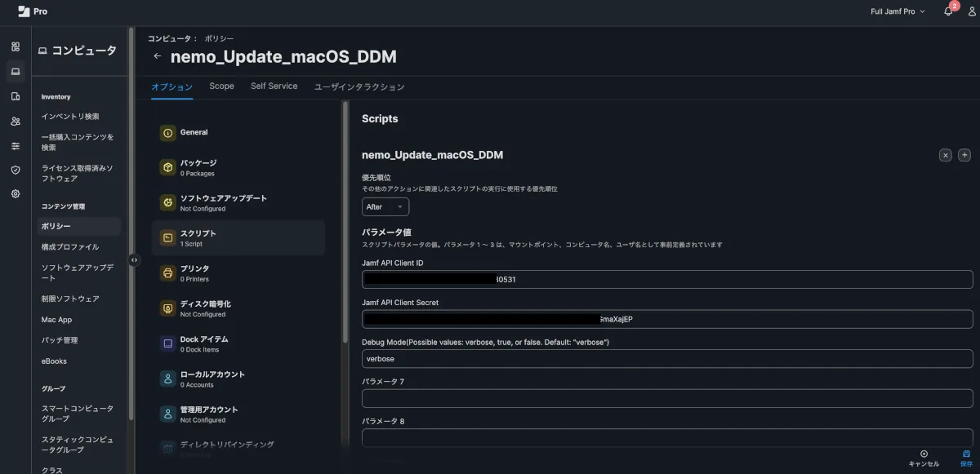The image size is (980, 474).
Task: Click the General payload icon
Action: coord(167,132)
